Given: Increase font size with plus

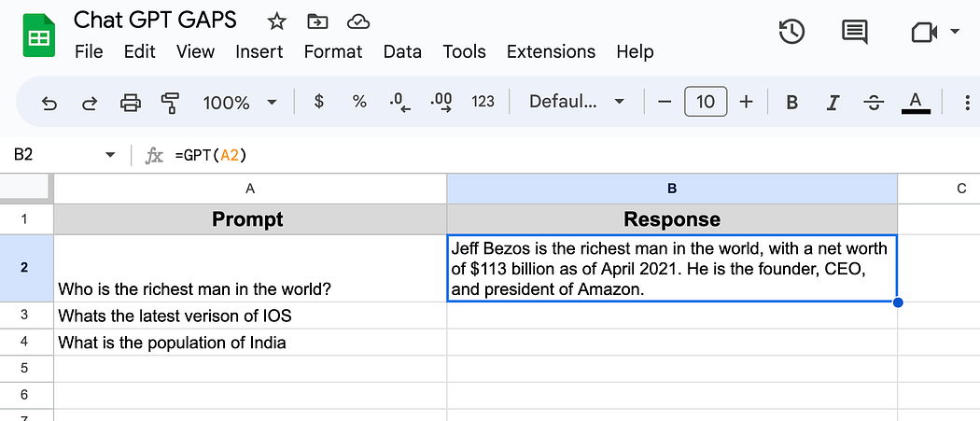Looking at the screenshot, I should (x=747, y=102).
